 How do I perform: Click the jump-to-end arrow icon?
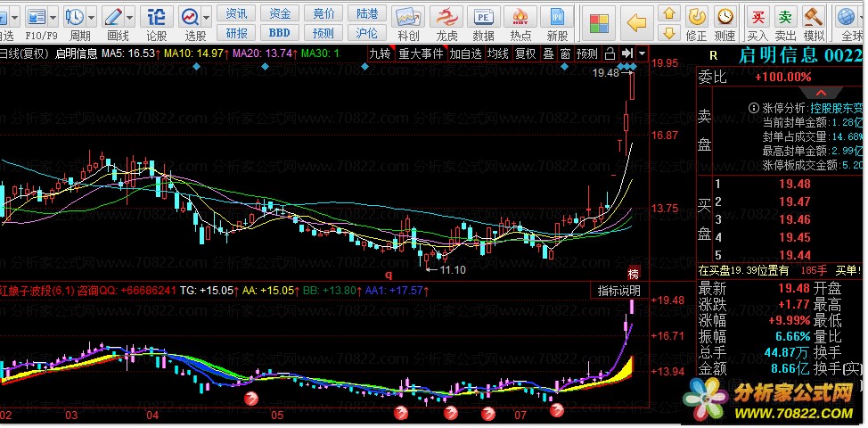[627, 53]
